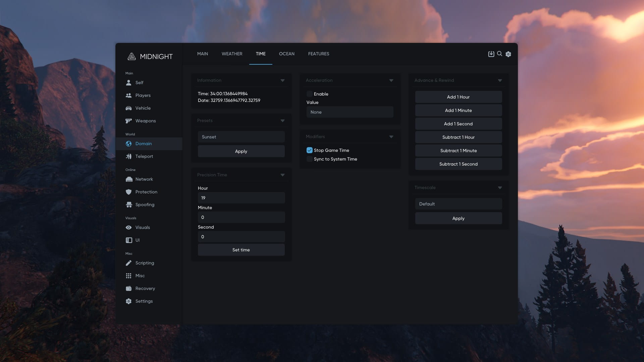Screen dimensions: 644x362
Task: Open the Timescale Default dropdown
Action: point(458,204)
